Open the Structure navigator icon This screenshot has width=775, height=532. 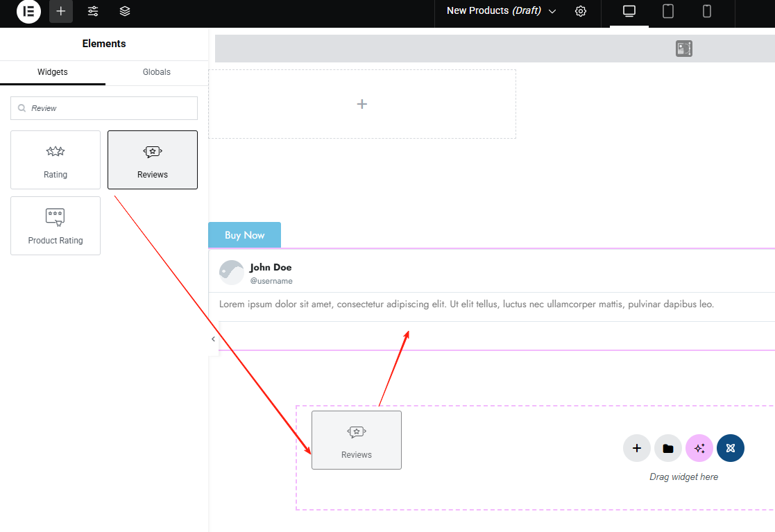(124, 12)
